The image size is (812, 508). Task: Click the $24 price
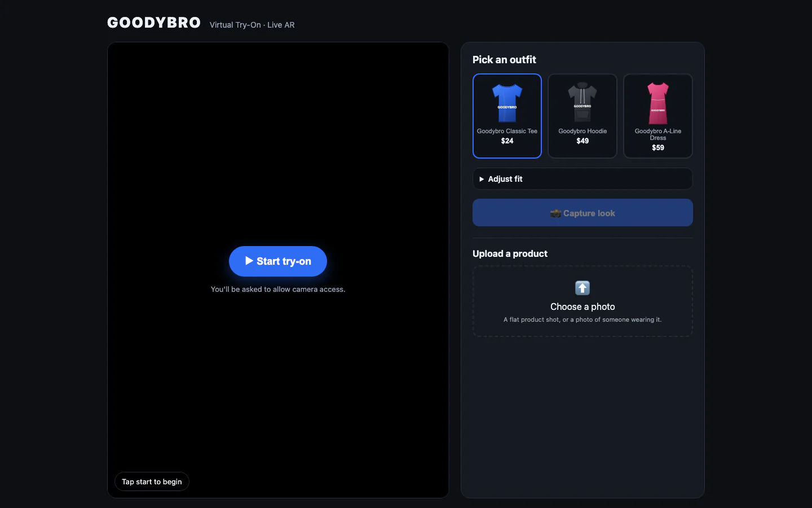coord(507,141)
